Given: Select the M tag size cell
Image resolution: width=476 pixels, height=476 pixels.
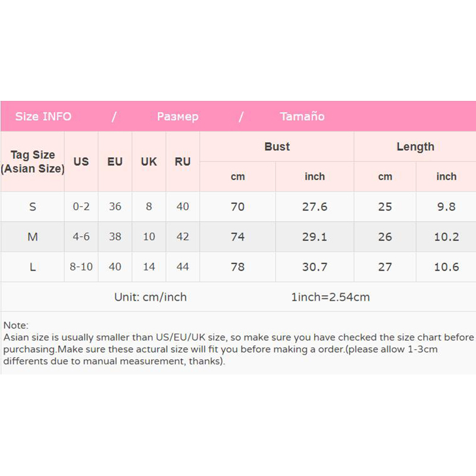Looking at the screenshot, I should (33, 237).
